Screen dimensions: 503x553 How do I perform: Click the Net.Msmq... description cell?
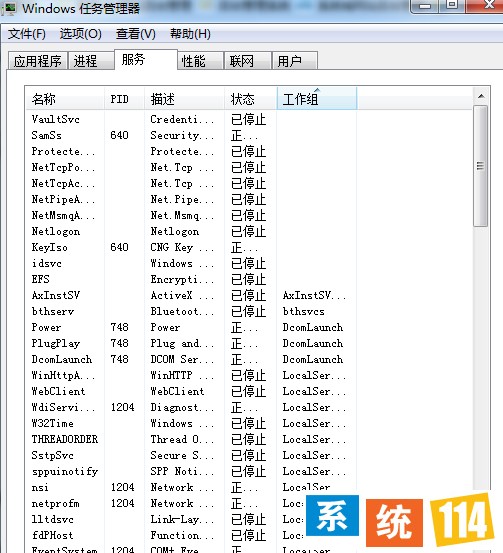(x=182, y=215)
